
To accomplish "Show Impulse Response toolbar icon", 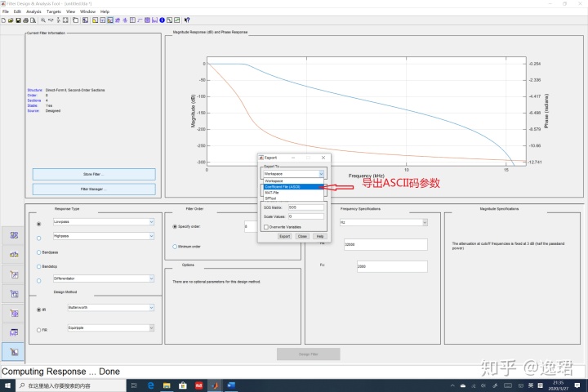I will (x=132, y=20).
